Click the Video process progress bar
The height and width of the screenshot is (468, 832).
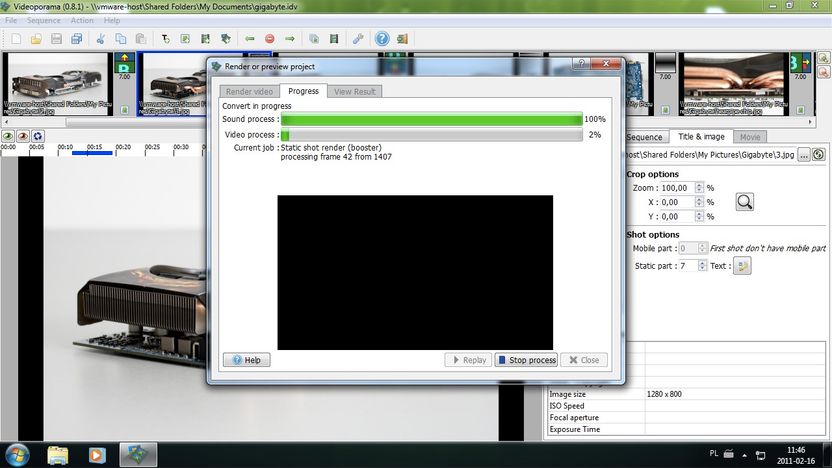click(431, 135)
